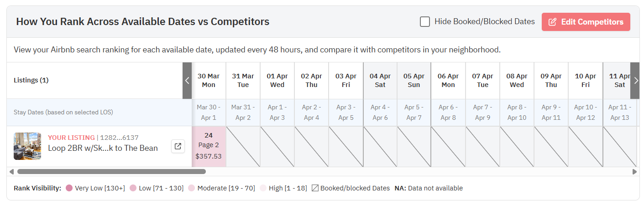Click the rank 24 Page 2 cell
Image resolution: width=644 pixels, height=205 pixels.
tap(209, 146)
